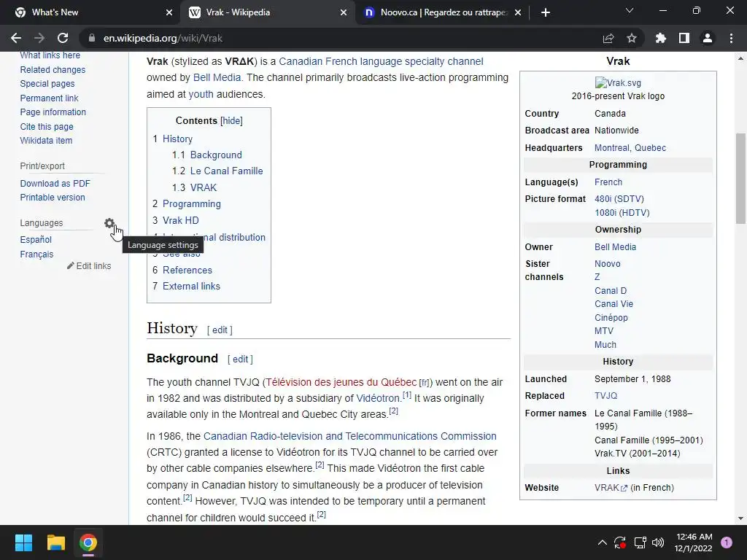Jump to External links in contents

click(191, 286)
